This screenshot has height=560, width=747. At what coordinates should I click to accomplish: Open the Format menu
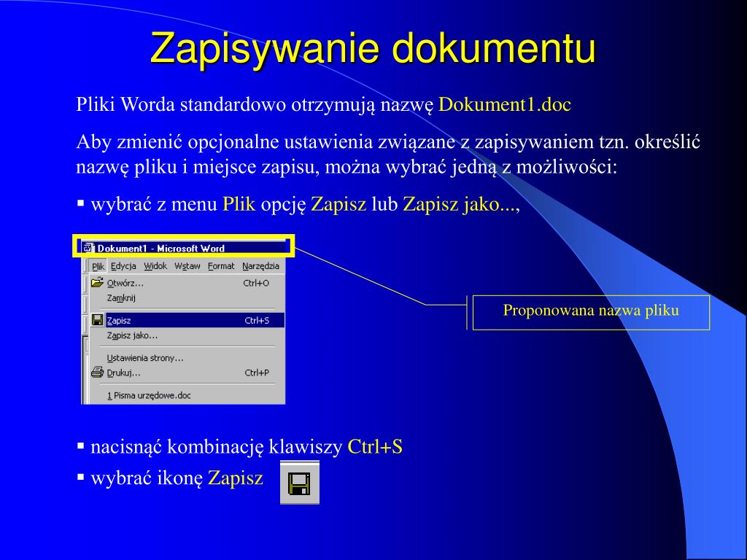(221, 266)
